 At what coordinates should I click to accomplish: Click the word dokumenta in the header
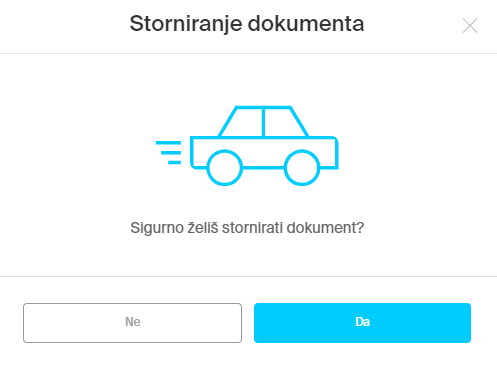pyautogui.click(x=306, y=24)
